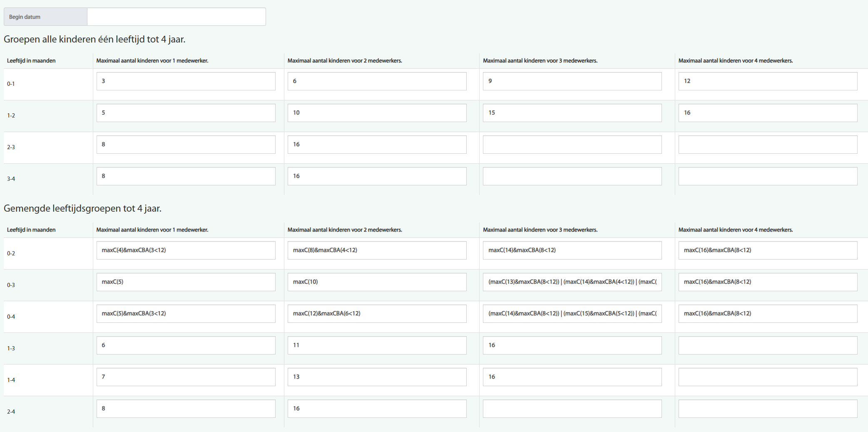Viewport: 868px width, 432px height.
Task: Select single-age row 3-4 field for 2 medewerkers
Action: tap(377, 176)
